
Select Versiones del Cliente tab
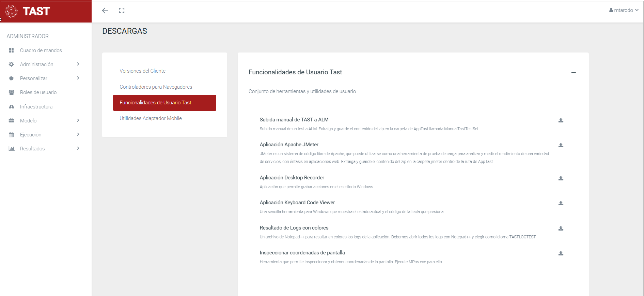[142, 71]
